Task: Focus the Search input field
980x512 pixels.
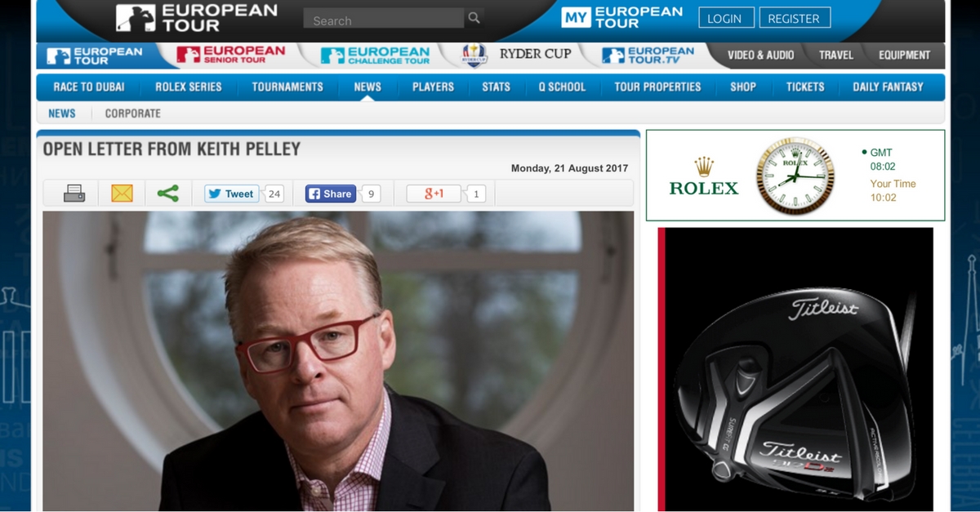Action: (383, 19)
